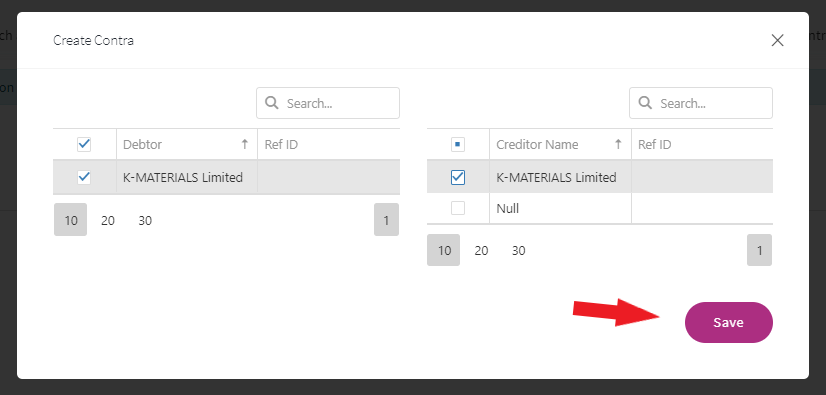
Task: Sort by Debtor table Ref ID header
Action: (281, 144)
